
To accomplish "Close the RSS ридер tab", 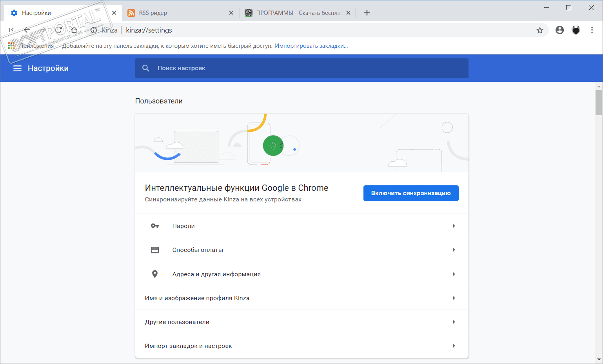I will tap(231, 13).
